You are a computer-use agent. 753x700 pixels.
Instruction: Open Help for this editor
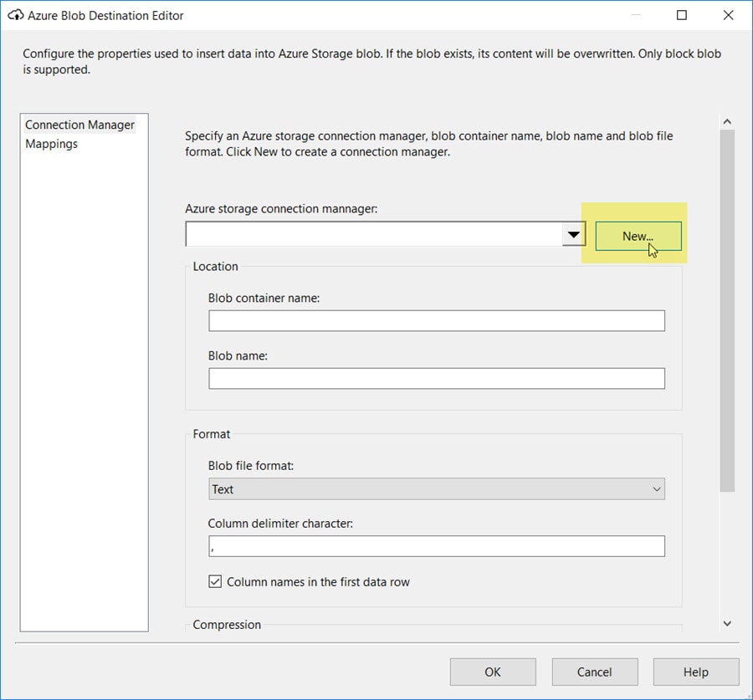click(x=695, y=672)
